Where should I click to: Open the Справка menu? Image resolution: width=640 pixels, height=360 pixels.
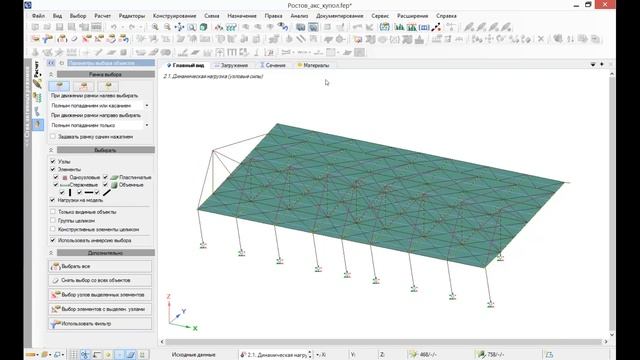click(x=446, y=16)
